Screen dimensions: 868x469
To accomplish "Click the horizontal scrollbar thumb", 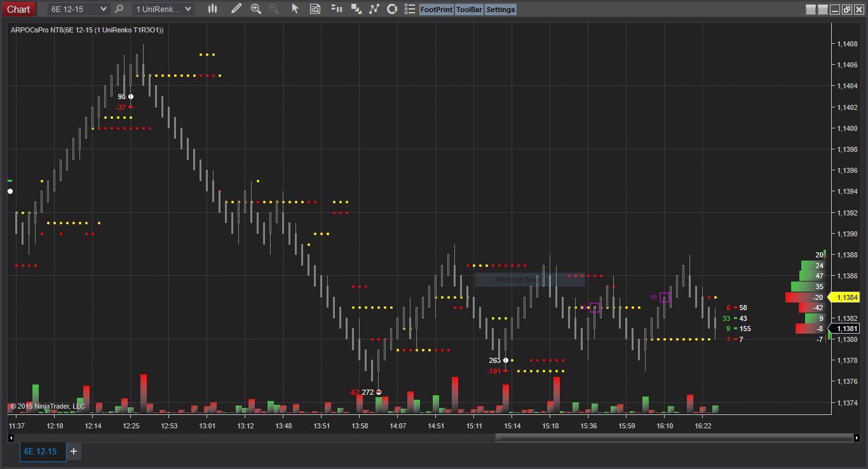I will [674, 438].
